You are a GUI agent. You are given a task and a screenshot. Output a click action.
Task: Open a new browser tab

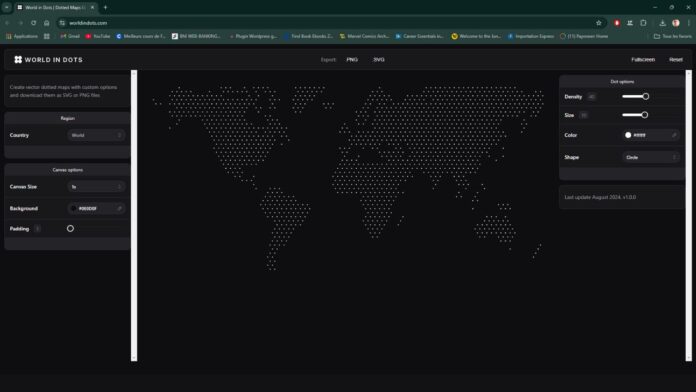tap(105, 8)
